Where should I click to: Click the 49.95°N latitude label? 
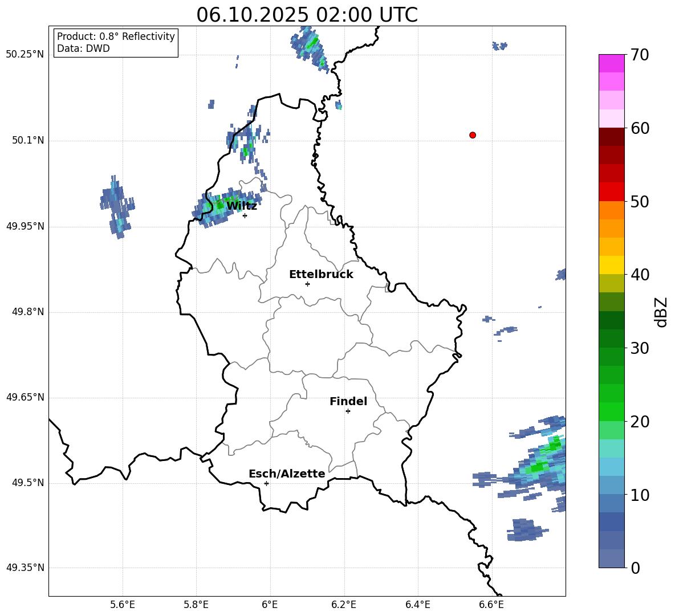[25, 226]
